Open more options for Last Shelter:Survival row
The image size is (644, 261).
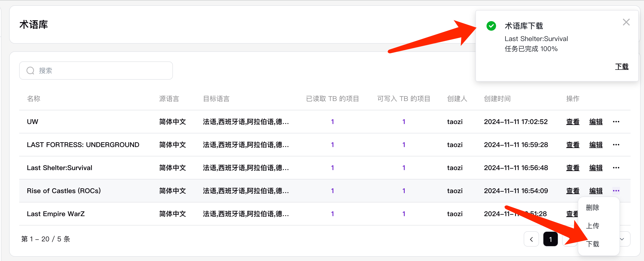tap(616, 168)
